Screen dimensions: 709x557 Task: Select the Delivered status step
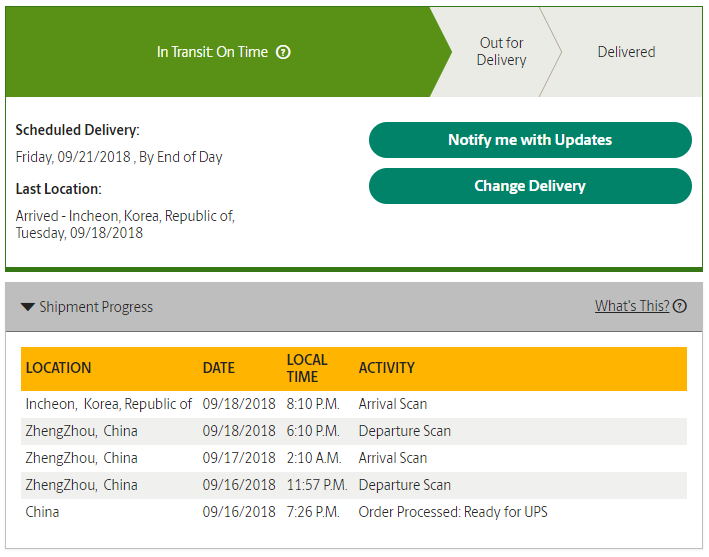pyautogui.click(x=626, y=52)
